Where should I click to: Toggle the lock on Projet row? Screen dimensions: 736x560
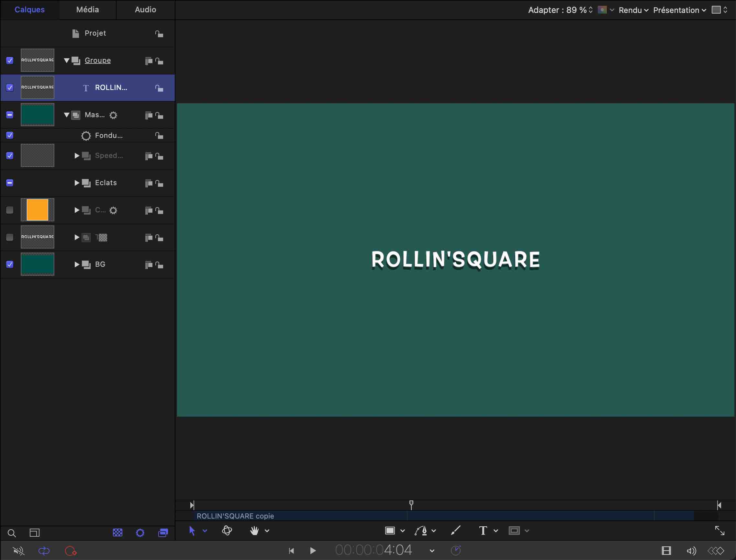[x=159, y=34]
